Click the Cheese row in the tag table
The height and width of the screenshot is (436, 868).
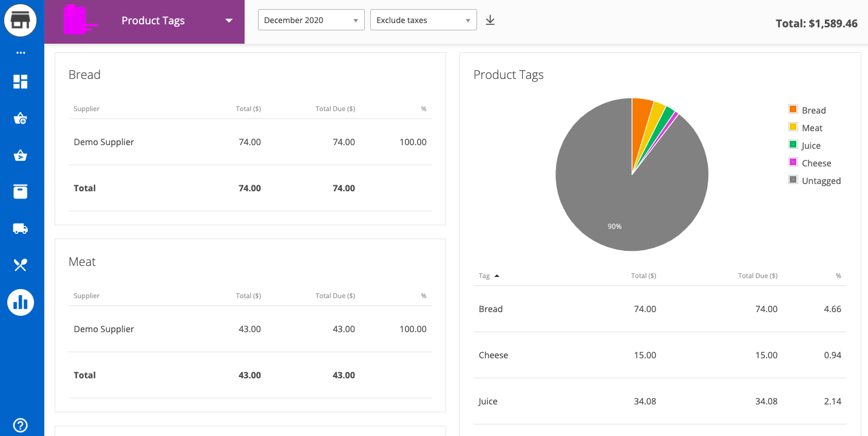(x=660, y=355)
